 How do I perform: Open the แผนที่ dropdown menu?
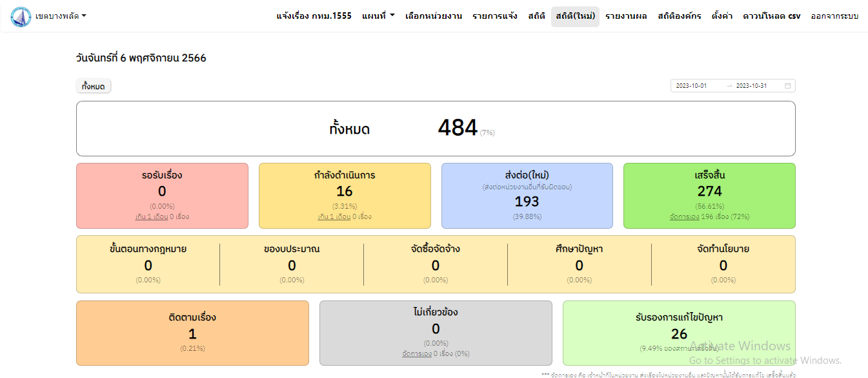(x=378, y=16)
